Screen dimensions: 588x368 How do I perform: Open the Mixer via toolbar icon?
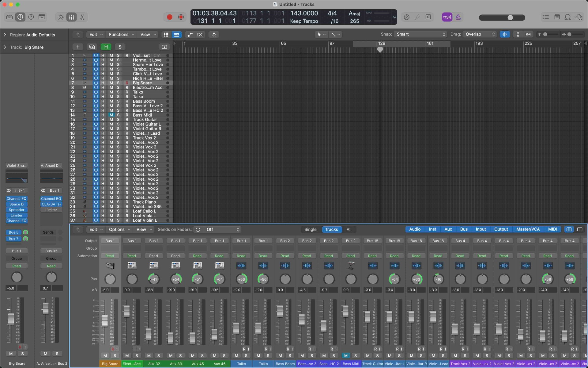[71, 17]
